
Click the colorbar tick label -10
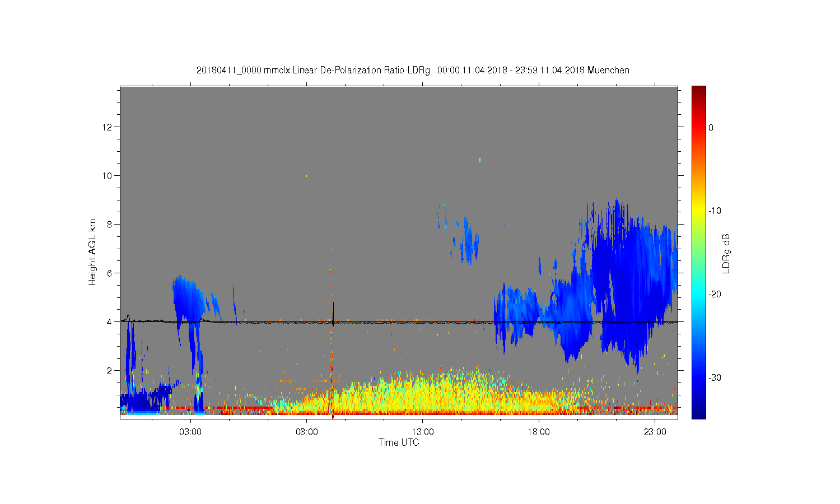pyautogui.click(x=714, y=211)
